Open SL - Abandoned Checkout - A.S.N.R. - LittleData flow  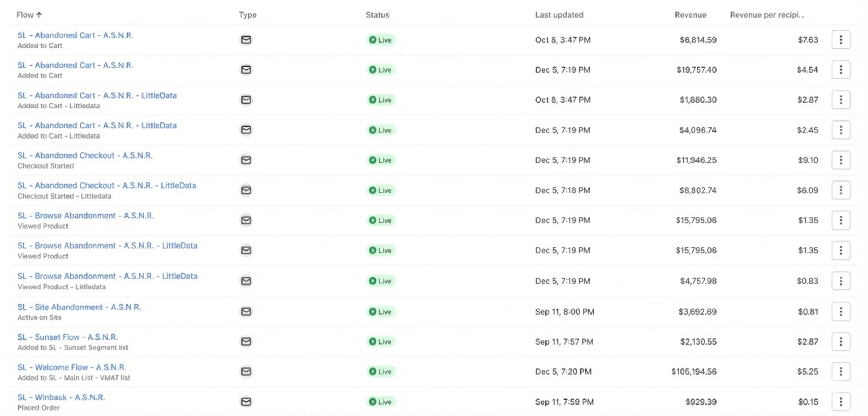pyautogui.click(x=107, y=185)
